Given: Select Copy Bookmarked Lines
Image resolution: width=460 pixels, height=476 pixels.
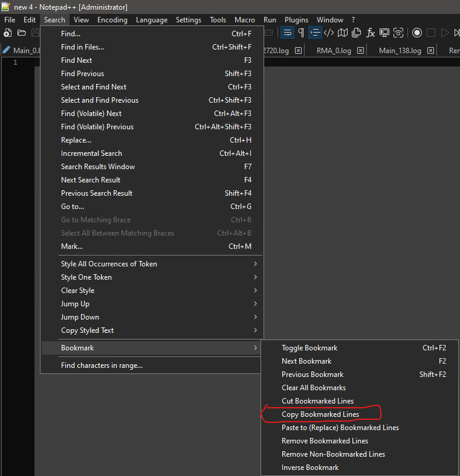Looking at the screenshot, I should 360,414.
